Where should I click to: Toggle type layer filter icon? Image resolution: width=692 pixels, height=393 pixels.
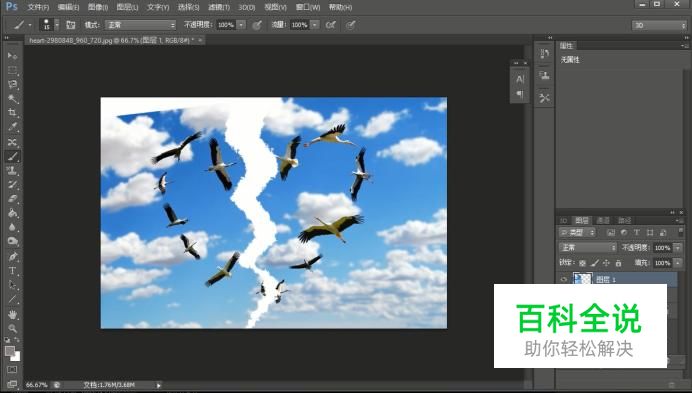(x=636, y=232)
